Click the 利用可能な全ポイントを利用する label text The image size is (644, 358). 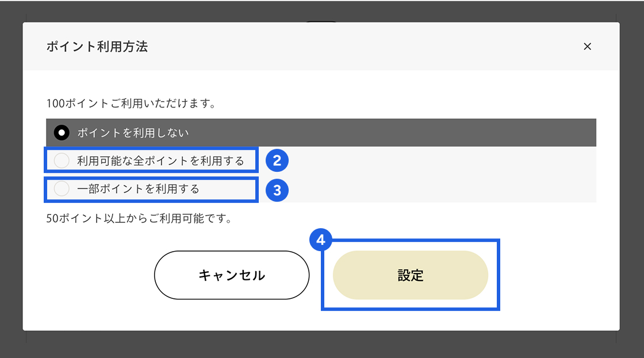pos(160,161)
